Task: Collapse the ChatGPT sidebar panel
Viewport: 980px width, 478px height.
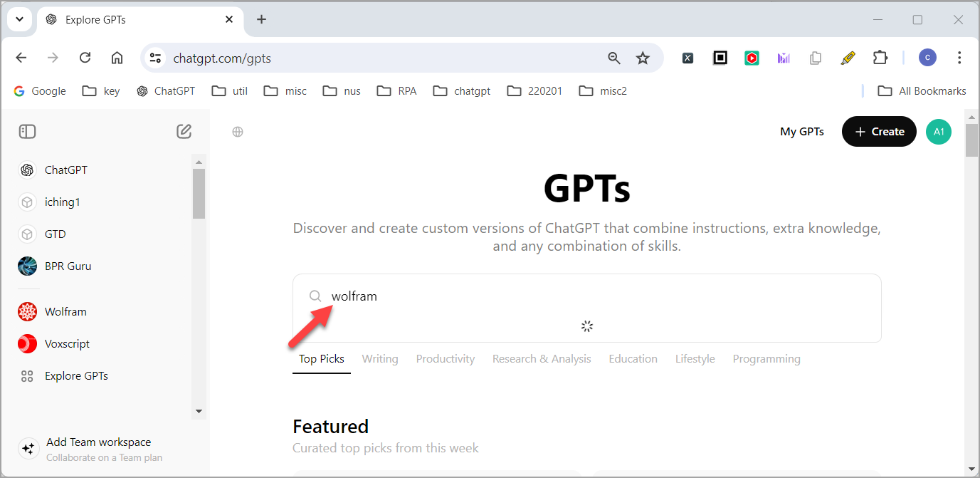Action: point(28,131)
